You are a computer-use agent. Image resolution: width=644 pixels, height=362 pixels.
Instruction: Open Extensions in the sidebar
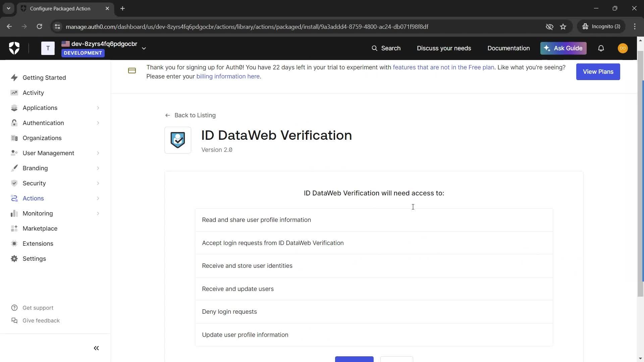(38, 244)
